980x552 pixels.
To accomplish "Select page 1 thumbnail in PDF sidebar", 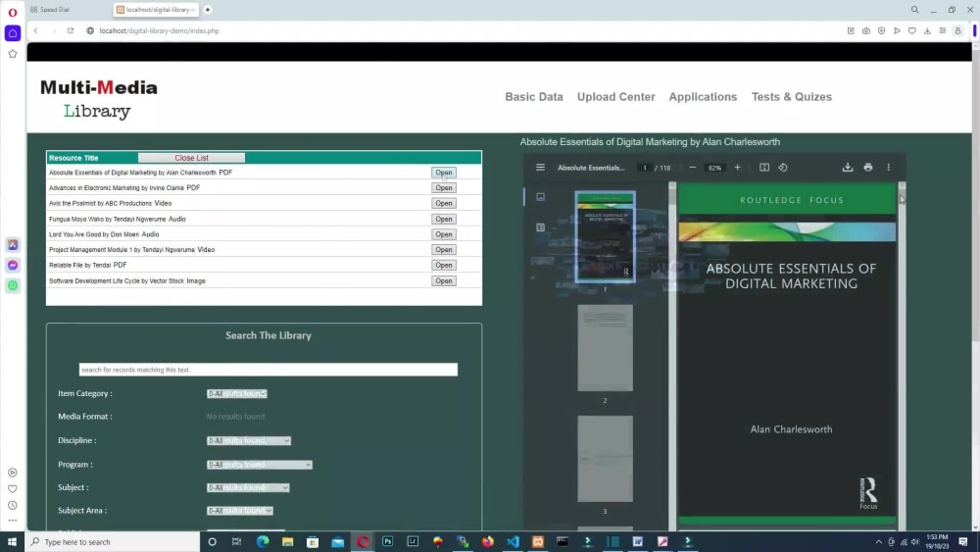I will coord(605,236).
